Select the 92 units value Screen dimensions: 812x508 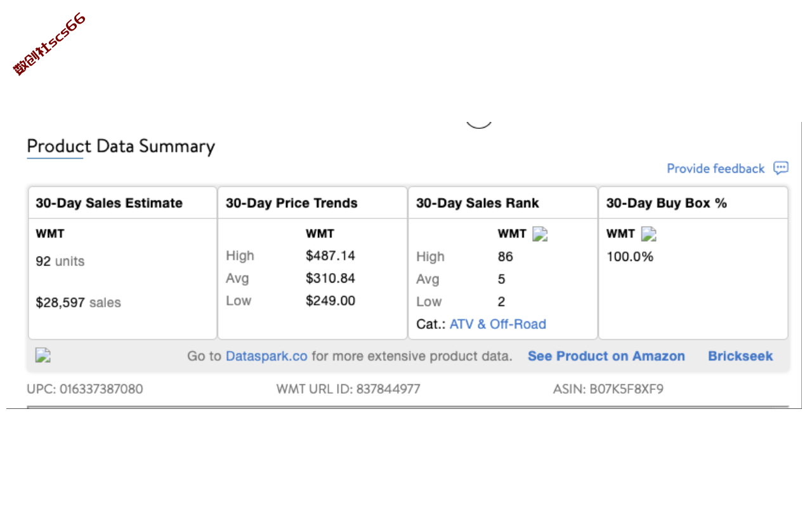click(60, 262)
